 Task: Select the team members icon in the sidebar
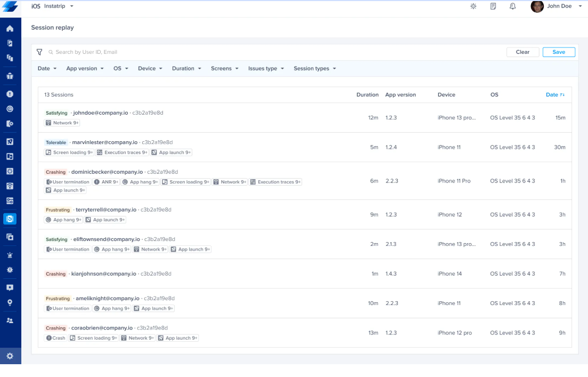click(x=11, y=320)
